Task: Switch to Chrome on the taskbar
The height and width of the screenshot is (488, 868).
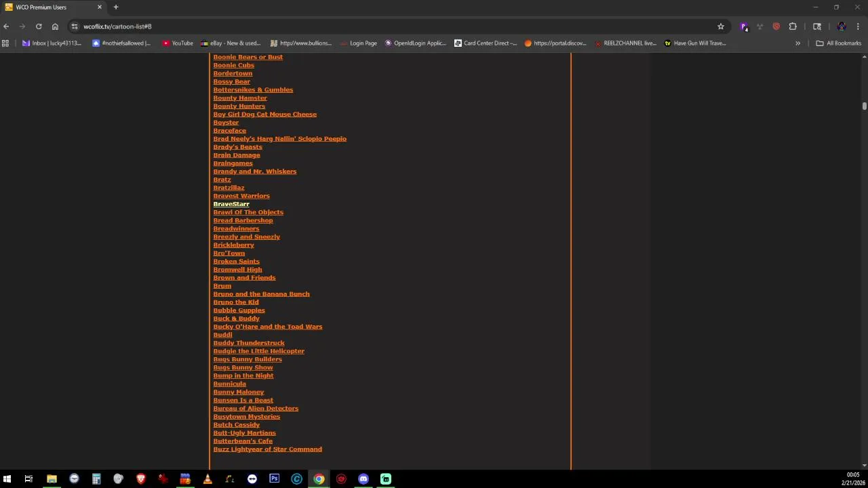Action: (319, 479)
